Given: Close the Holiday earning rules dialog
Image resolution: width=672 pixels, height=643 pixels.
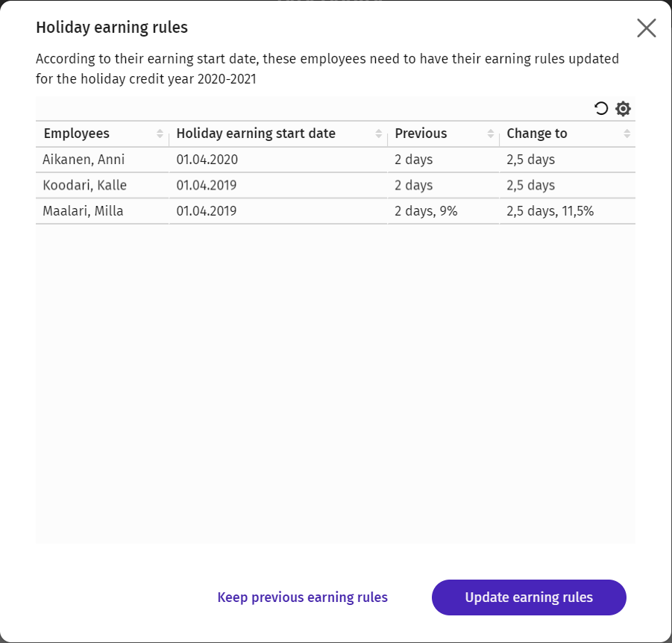Looking at the screenshot, I should 647,28.
